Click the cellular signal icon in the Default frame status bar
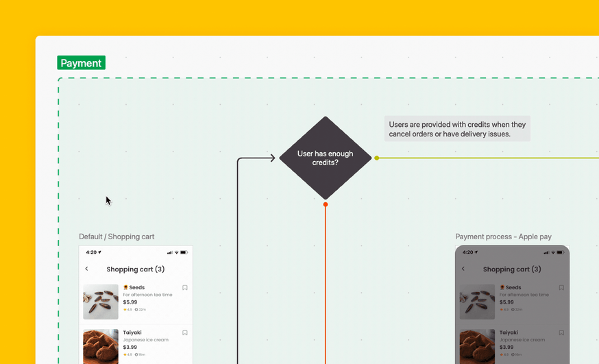 170,252
